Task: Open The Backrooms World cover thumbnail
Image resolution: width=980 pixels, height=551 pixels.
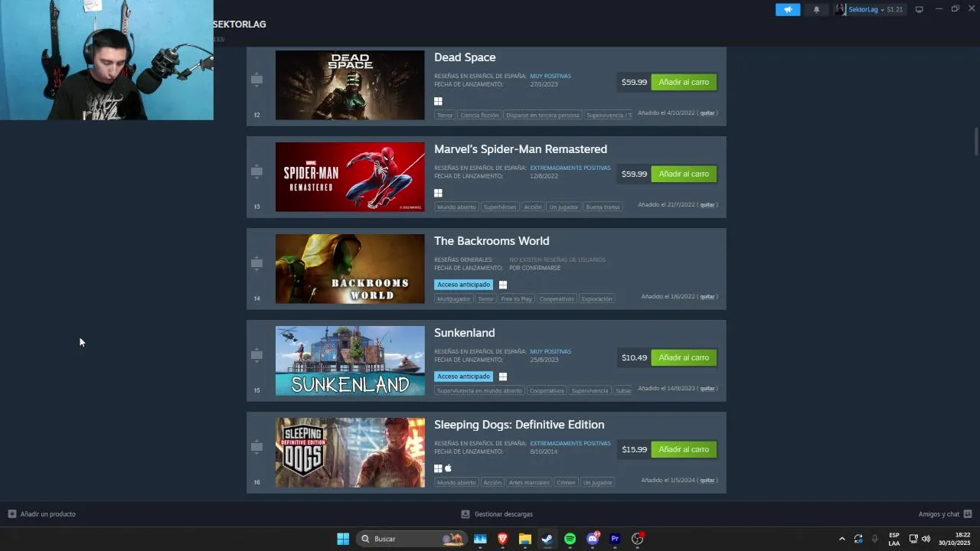Action: coord(350,269)
